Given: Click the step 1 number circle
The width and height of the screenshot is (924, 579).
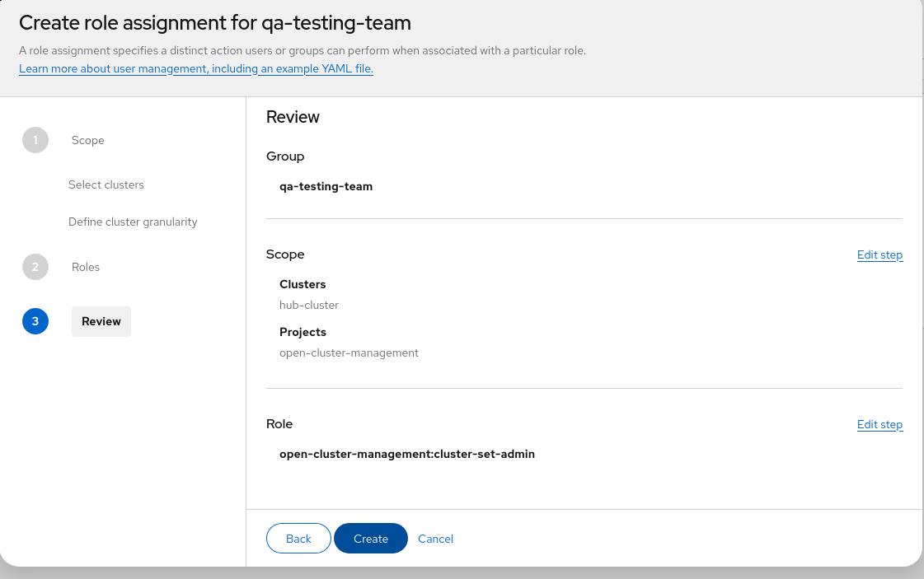Looking at the screenshot, I should pos(35,140).
